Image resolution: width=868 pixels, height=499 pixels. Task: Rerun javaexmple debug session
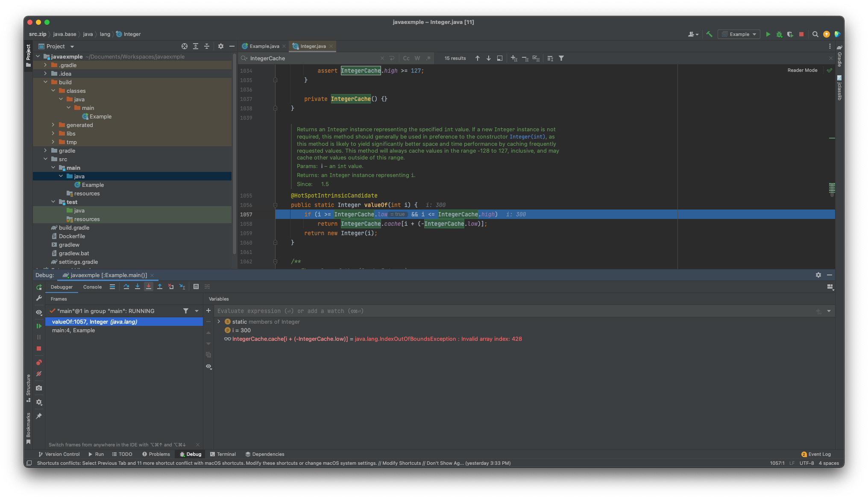(39, 287)
